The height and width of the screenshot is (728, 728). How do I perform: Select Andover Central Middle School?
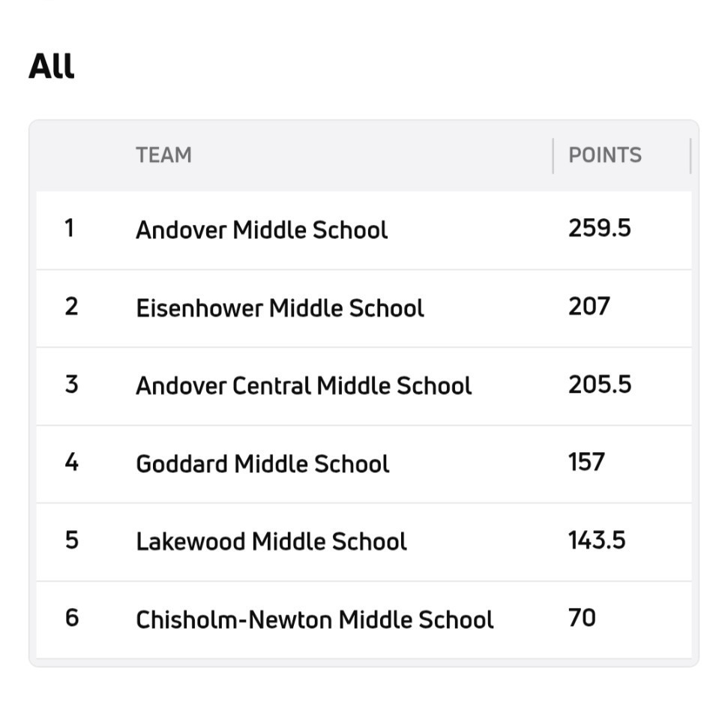tap(304, 385)
